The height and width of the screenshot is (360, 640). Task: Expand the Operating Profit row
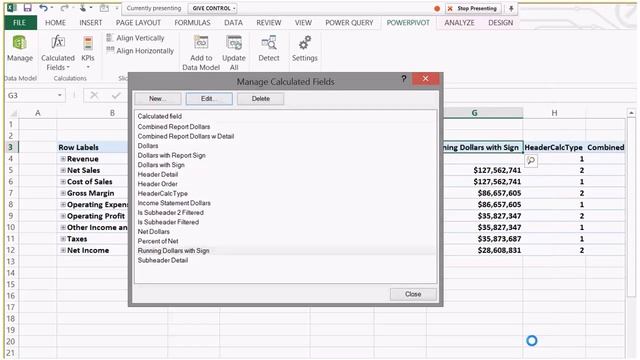(x=63, y=216)
